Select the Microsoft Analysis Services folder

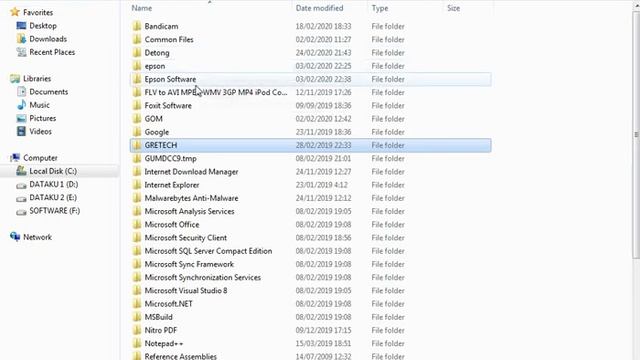click(189, 211)
